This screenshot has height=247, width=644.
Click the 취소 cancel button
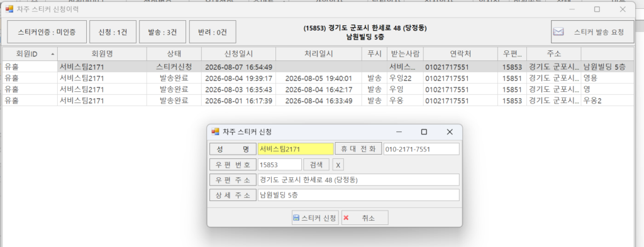[365, 218]
